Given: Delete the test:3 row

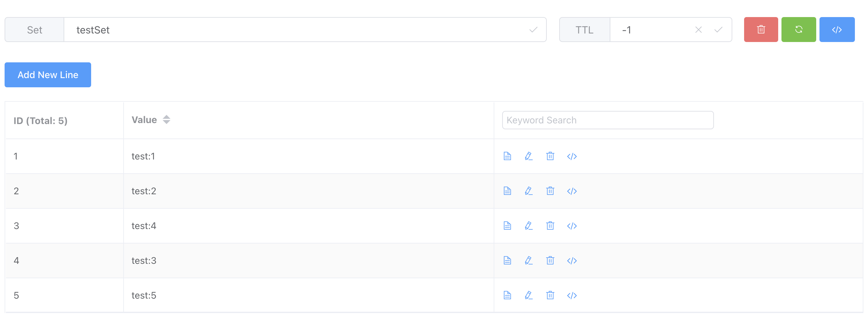Looking at the screenshot, I should [550, 260].
